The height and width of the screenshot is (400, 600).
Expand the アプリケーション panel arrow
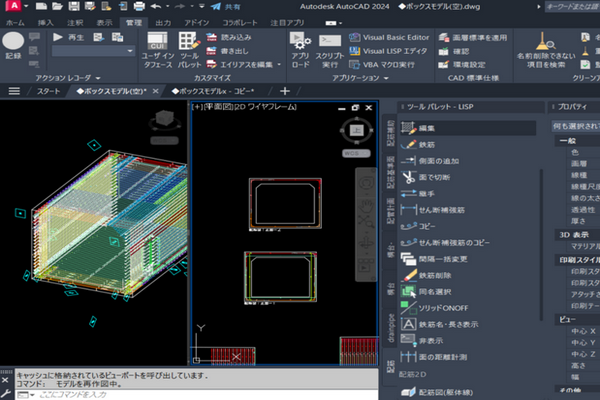[386, 78]
